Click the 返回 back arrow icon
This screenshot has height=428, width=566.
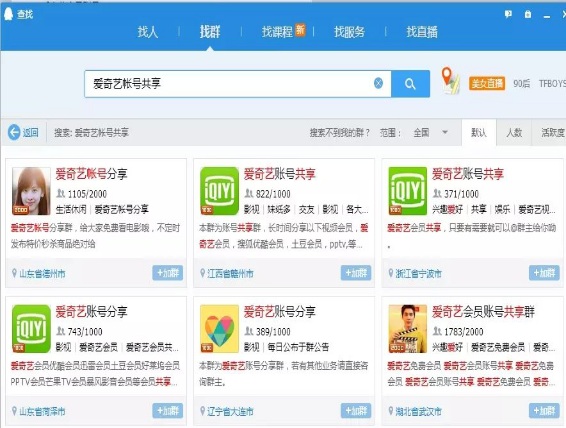point(14,132)
